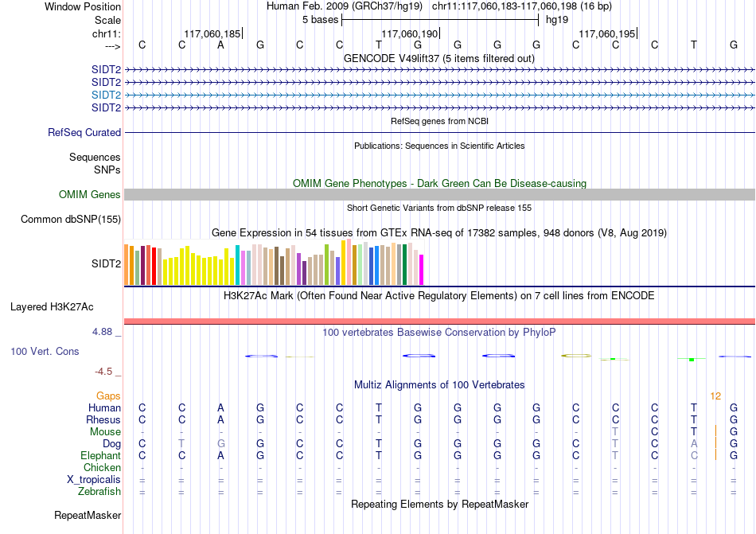Click the A base in Rhesus alignment row

tap(220, 419)
